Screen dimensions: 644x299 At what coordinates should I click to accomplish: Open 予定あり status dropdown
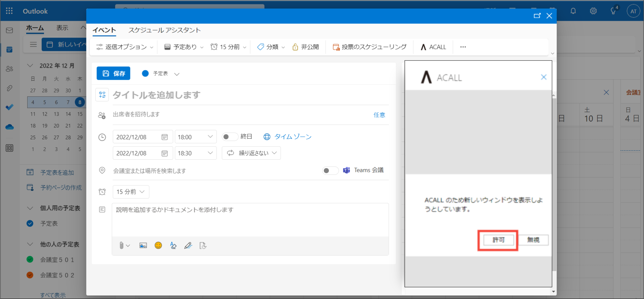click(x=184, y=47)
